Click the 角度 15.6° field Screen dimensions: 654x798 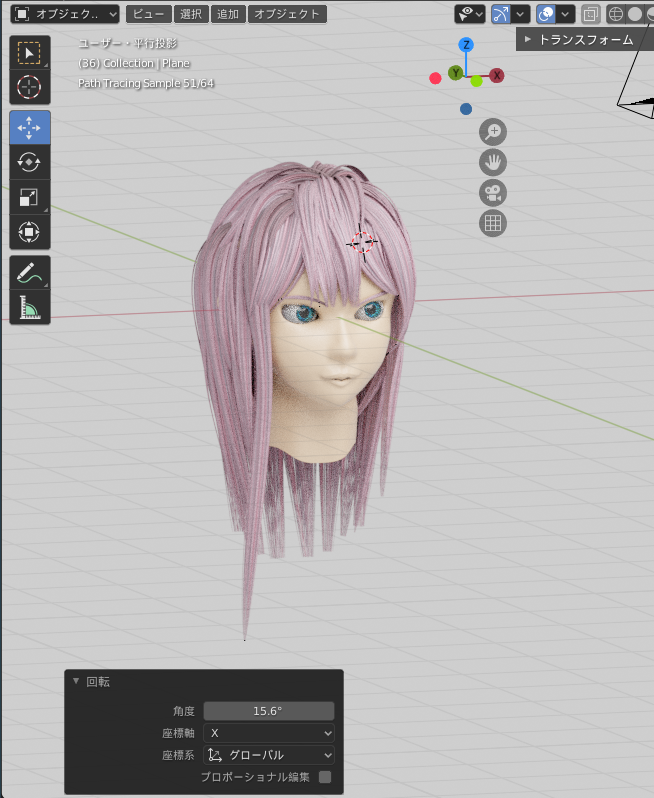[x=269, y=711]
